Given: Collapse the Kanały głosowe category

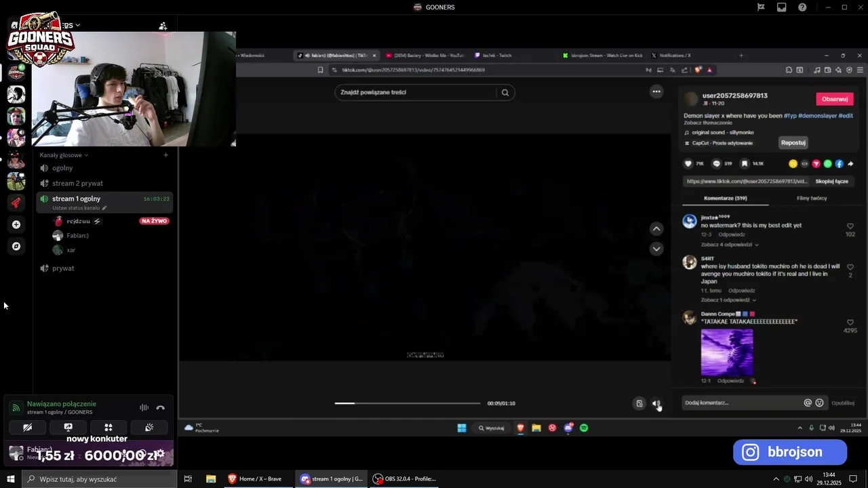Looking at the screenshot, I should (x=64, y=155).
